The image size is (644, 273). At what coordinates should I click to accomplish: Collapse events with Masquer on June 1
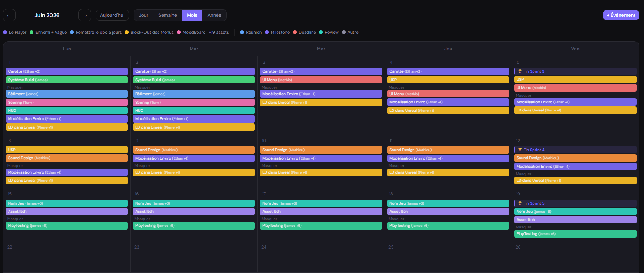pyautogui.click(x=15, y=87)
